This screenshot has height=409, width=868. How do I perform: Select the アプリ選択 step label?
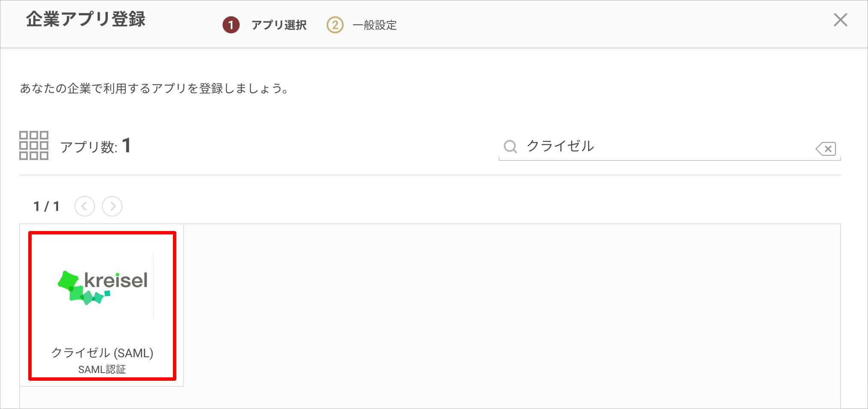(279, 25)
